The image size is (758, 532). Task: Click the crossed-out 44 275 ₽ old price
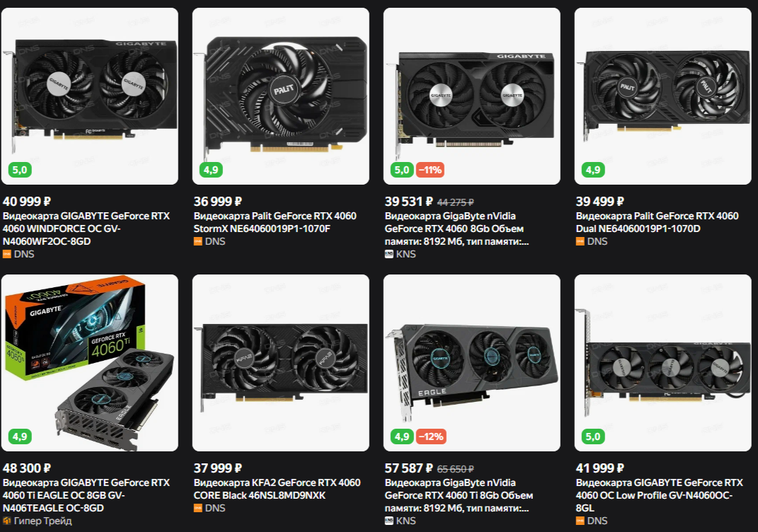(455, 202)
